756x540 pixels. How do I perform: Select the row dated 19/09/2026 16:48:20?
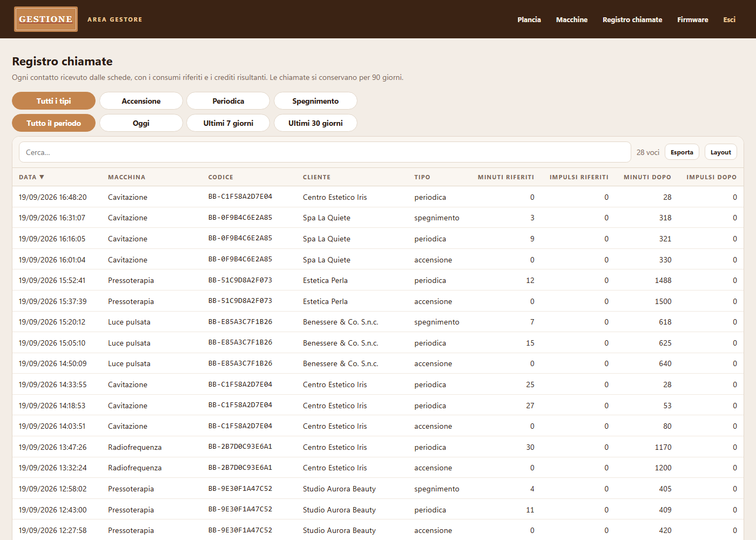[x=378, y=197]
